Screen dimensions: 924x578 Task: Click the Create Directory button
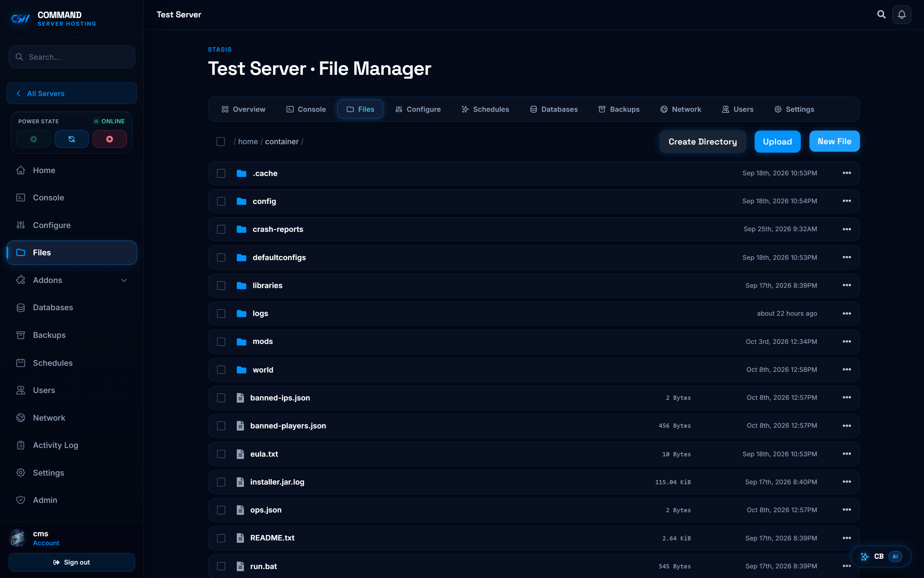703,141
